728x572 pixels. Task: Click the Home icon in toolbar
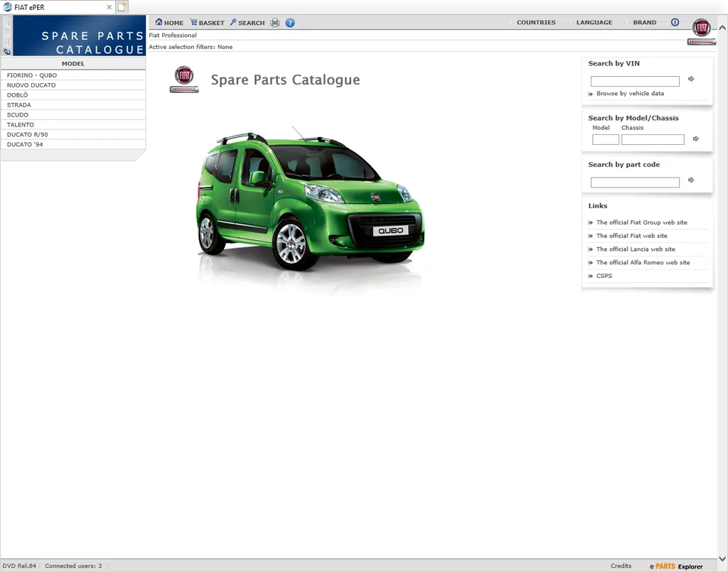click(159, 23)
